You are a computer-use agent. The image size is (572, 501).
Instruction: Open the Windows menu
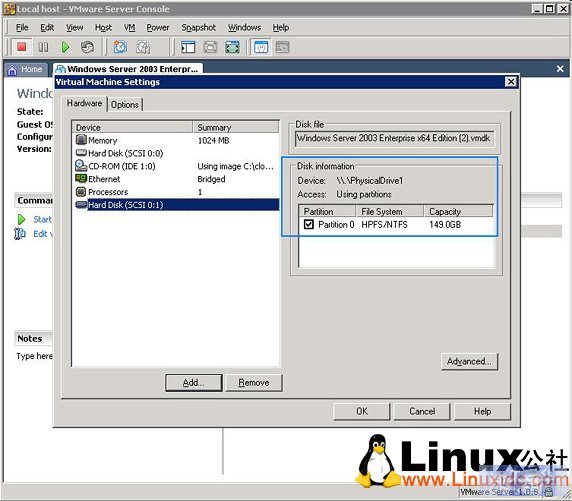(244, 27)
